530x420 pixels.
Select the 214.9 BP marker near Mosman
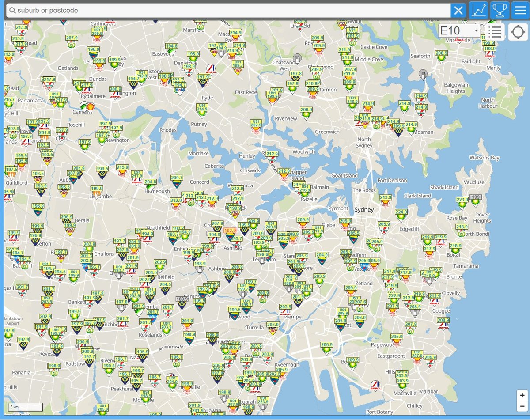(411, 128)
